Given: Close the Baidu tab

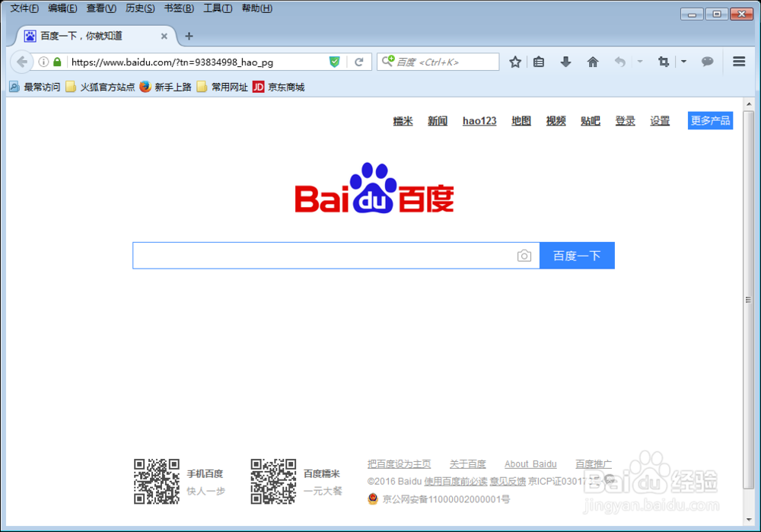Looking at the screenshot, I should click(164, 36).
